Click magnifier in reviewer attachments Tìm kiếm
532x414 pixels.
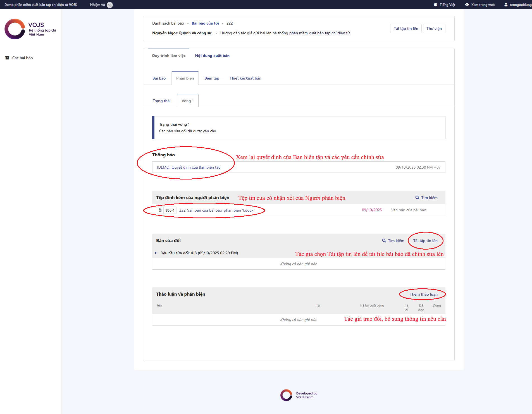(417, 198)
